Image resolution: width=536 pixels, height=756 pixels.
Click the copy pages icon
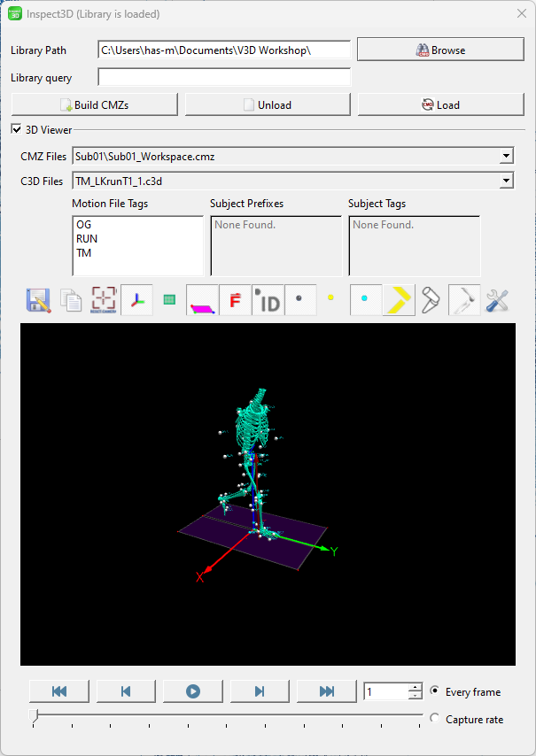coord(71,300)
